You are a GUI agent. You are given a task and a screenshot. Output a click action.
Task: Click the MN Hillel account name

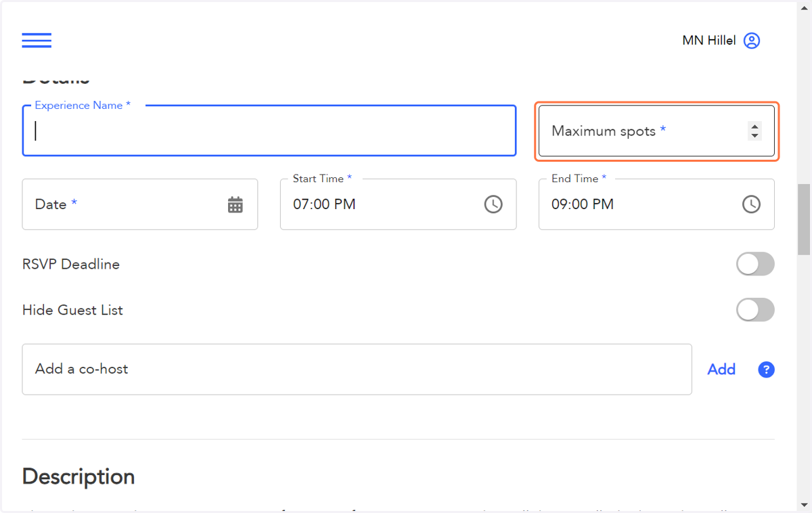coord(709,41)
